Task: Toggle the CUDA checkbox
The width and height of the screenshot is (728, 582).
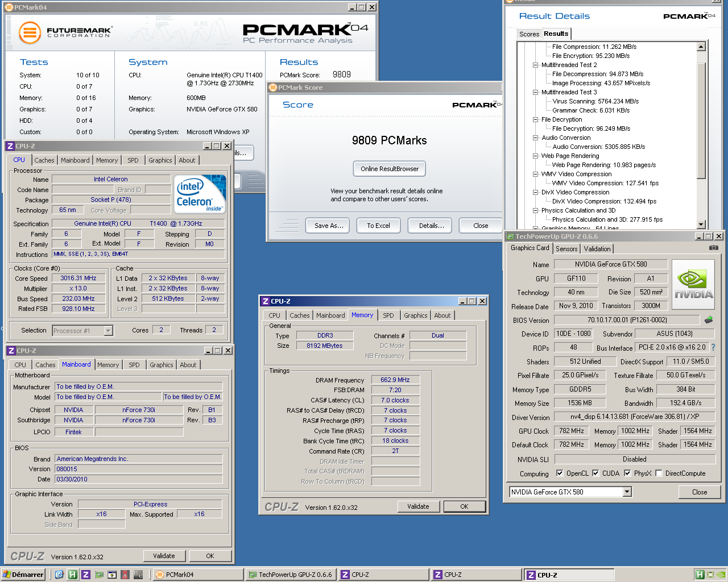Action: tap(595, 473)
